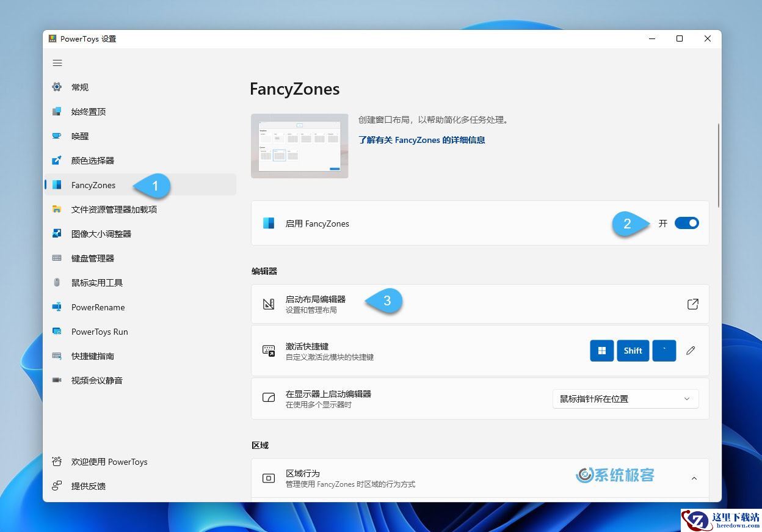
Task: Click the FancyZones page title text
Action: coord(295,89)
